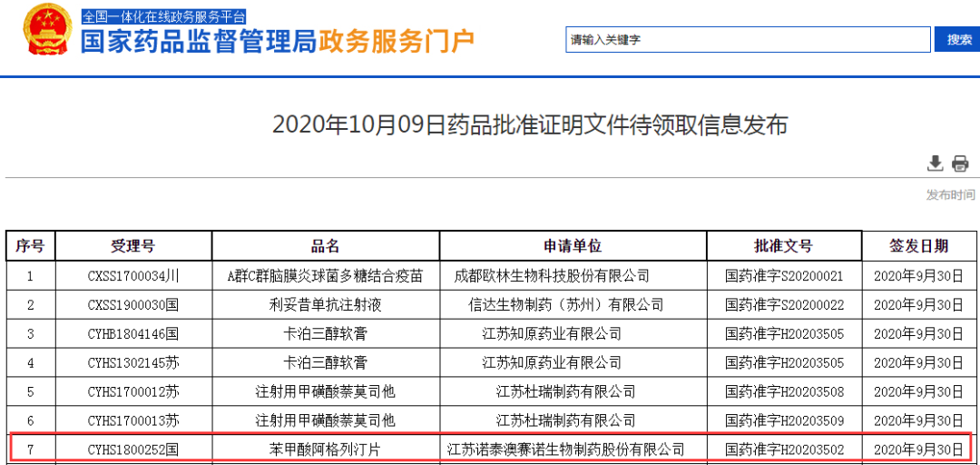Click approval number 国药准字H20203502
The image size is (980, 465).
point(784,450)
